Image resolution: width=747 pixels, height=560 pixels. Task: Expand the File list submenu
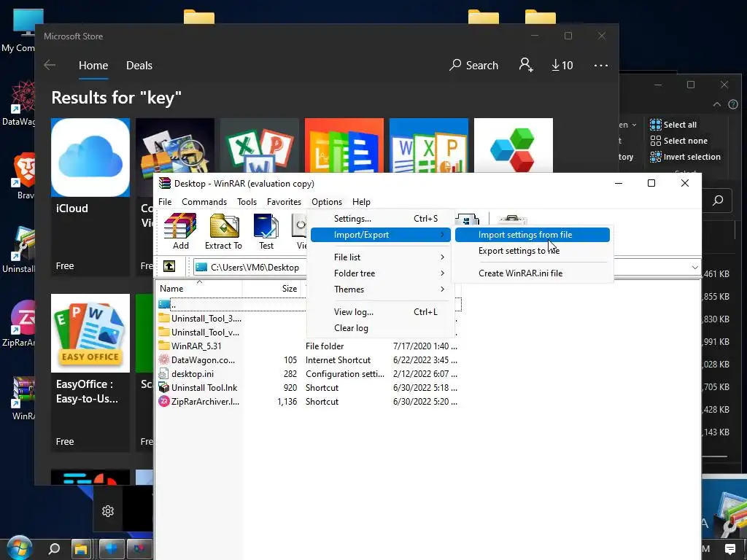pyautogui.click(x=380, y=257)
